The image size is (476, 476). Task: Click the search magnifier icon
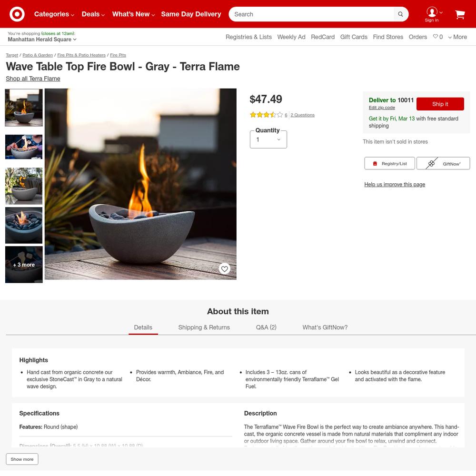400,14
